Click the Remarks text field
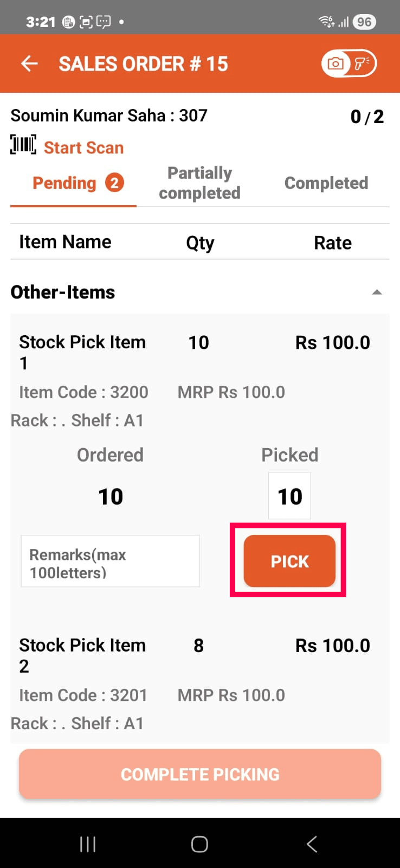The image size is (400, 868). pyautogui.click(x=110, y=561)
